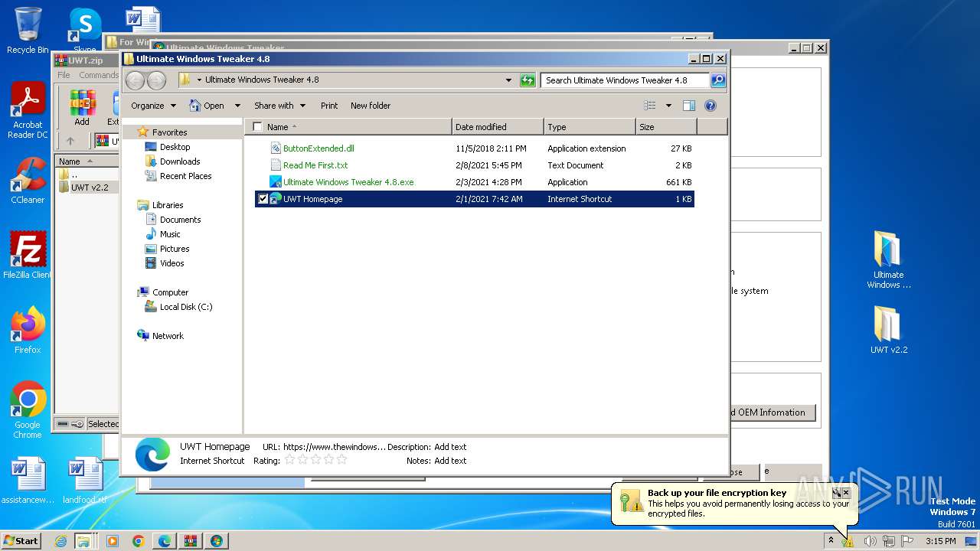This screenshot has height=551, width=980.
Task: Click the volume speaker tray icon
Action: [870, 541]
